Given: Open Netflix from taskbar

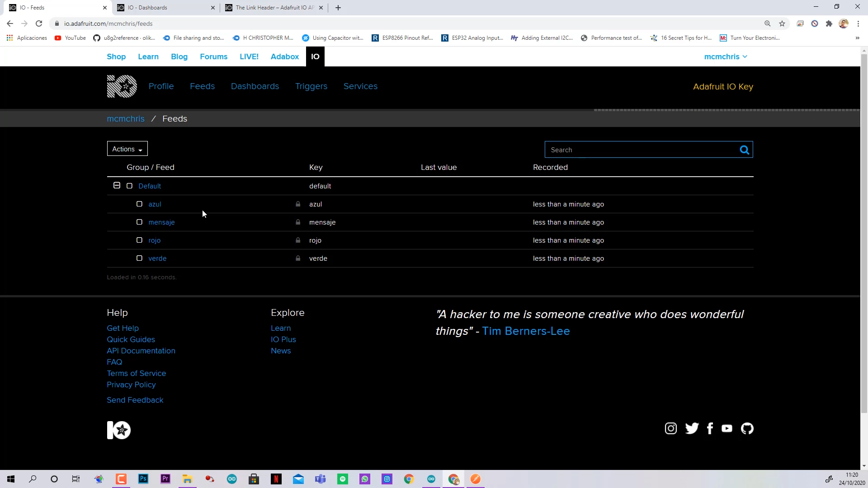Looking at the screenshot, I should pos(276,479).
